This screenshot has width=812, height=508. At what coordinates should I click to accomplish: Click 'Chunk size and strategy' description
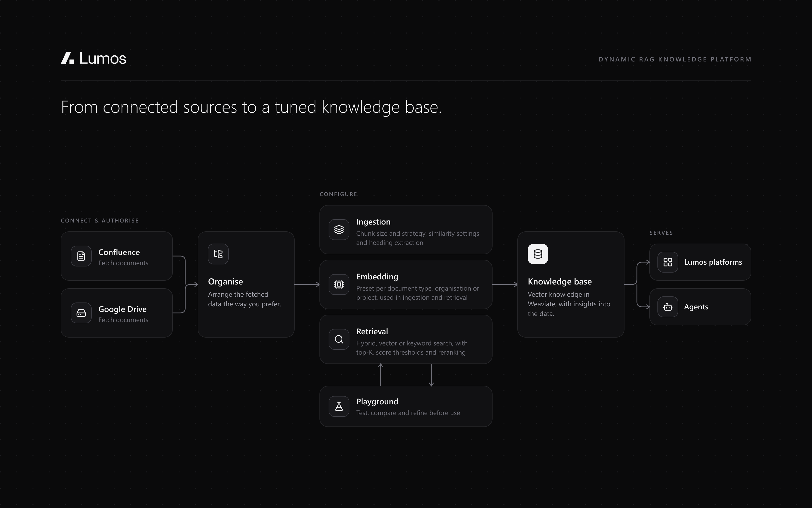tap(418, 238)
